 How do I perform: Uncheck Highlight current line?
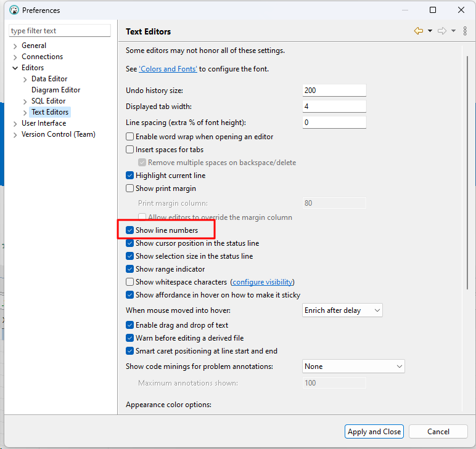pyautogui.click(x=129, y=176)
